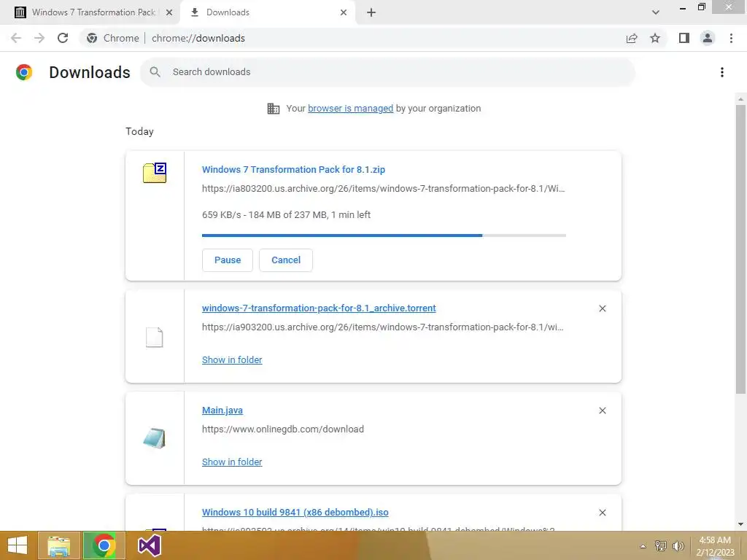This screenshot has width=747, height=560.
Task: Close the Windows 7 Transformation Pack tab
Action: pyautogui.click(x=169, y=12)
